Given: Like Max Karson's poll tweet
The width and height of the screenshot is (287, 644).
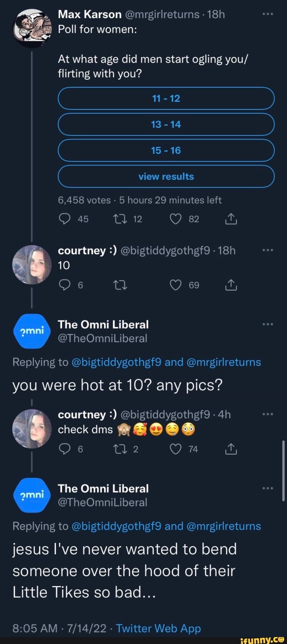Looking at the screenshot, I should coord(176,219).
